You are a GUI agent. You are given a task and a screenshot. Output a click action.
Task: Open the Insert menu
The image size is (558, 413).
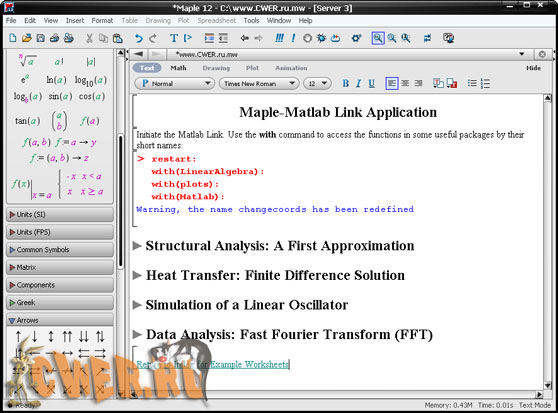(75, 21)
